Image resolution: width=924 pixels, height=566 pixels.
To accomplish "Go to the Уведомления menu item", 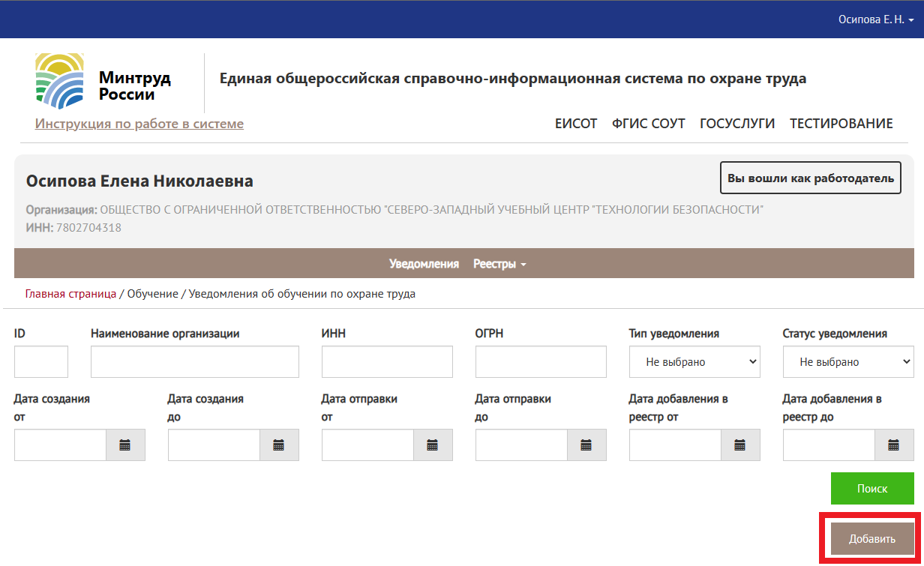I will click(424, 264).
